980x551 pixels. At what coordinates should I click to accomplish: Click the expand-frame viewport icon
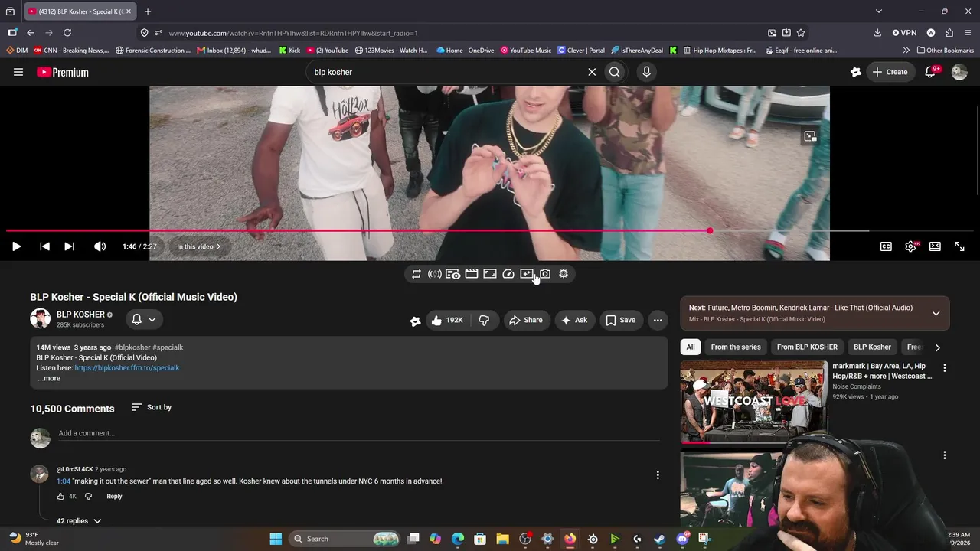[490, 274]
